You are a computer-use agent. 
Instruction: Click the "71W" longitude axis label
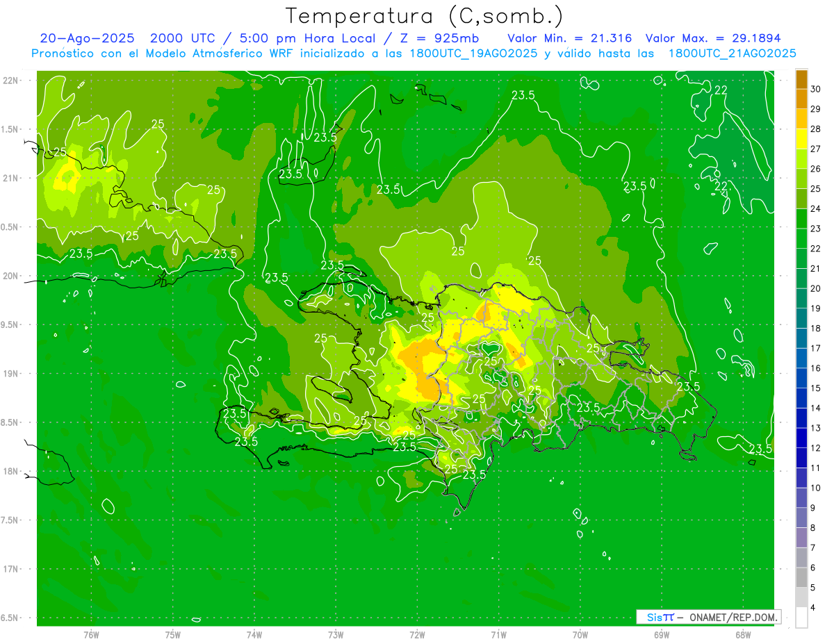point(499,634)
